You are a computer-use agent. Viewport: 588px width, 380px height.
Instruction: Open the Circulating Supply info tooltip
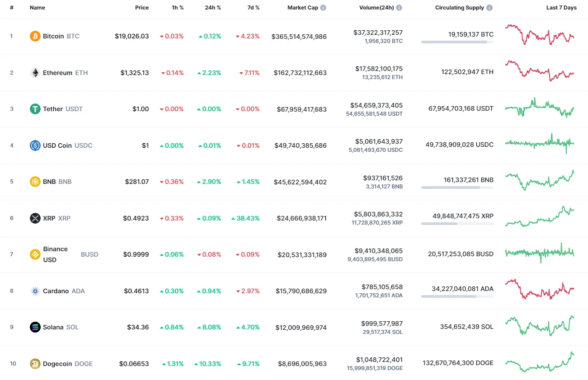(x=490, y=7)
